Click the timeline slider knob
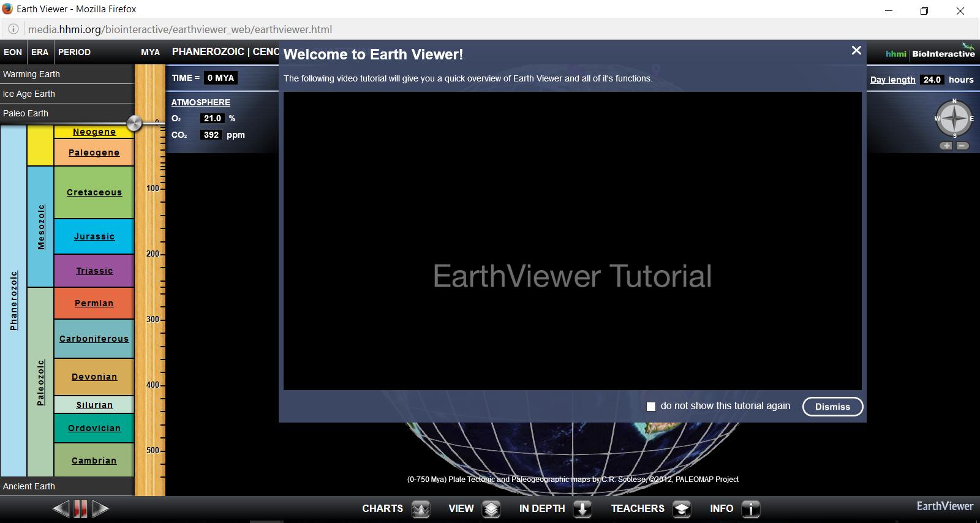 point(134,122)
